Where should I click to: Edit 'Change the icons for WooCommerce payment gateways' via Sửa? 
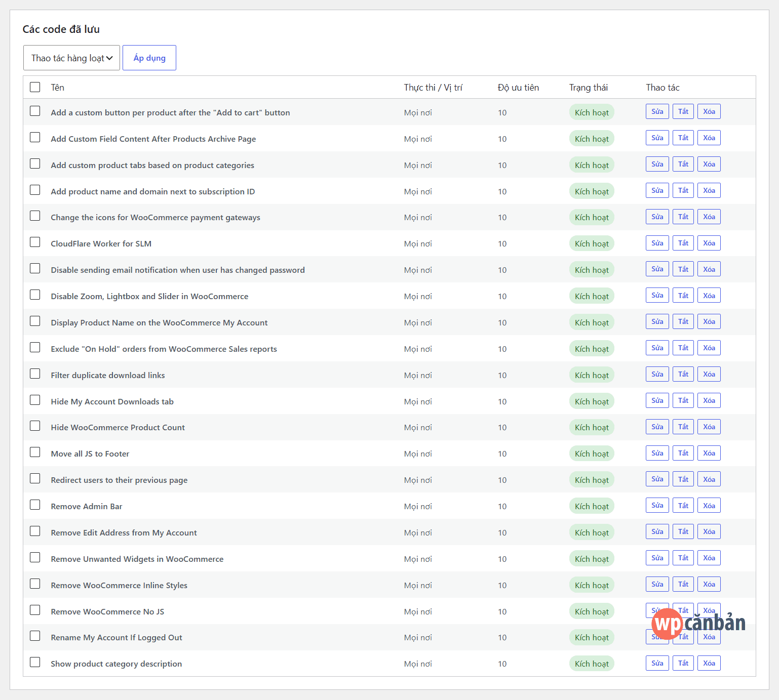click(657, 217)
